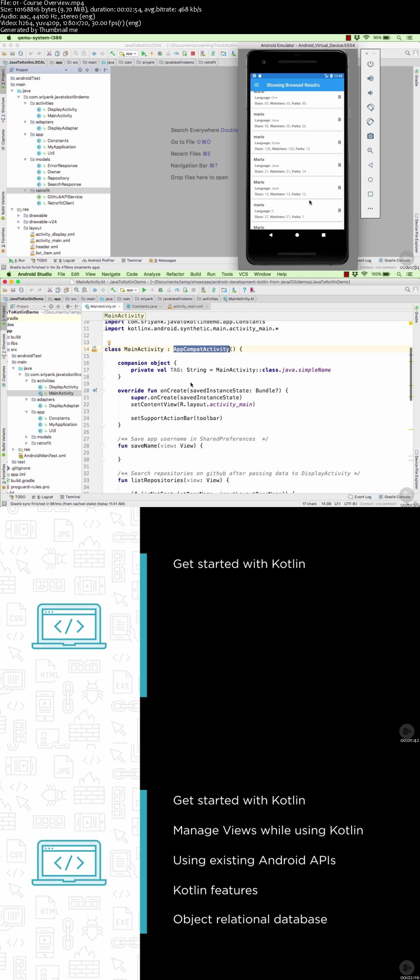Open the Navigate menu in menu bar

pos(111,274)
